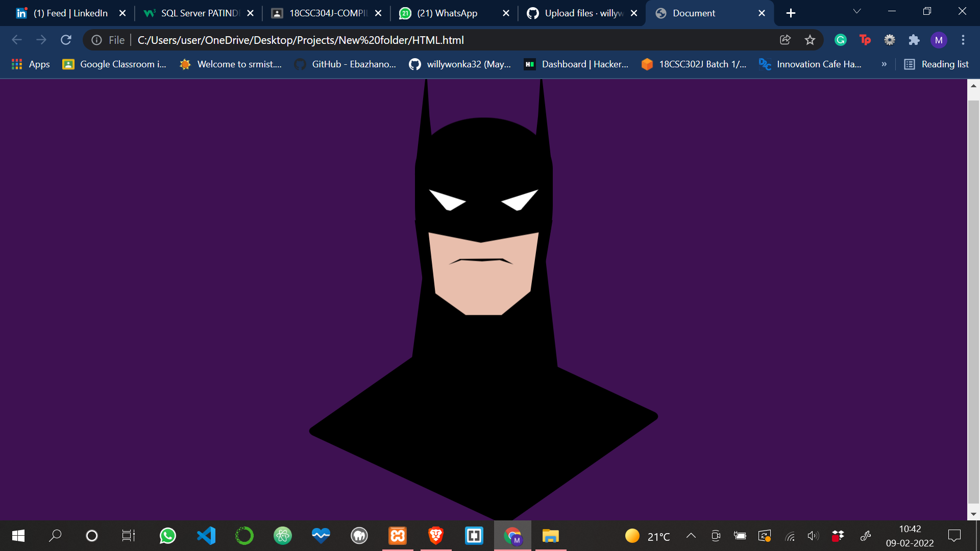Expand hidden system tray icons arrow
The height and width of the screenshot is (551, 980).
tap(691, 536)
